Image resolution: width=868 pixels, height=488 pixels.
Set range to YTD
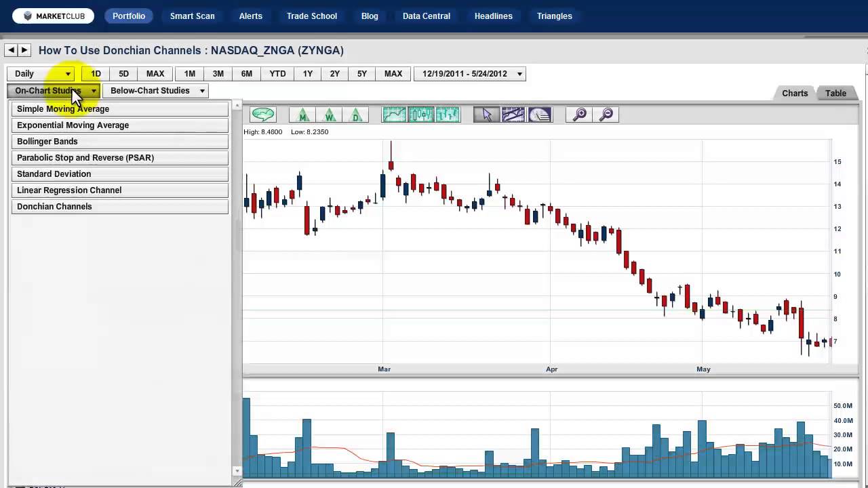pyautogui.click(x=277, y=73)
